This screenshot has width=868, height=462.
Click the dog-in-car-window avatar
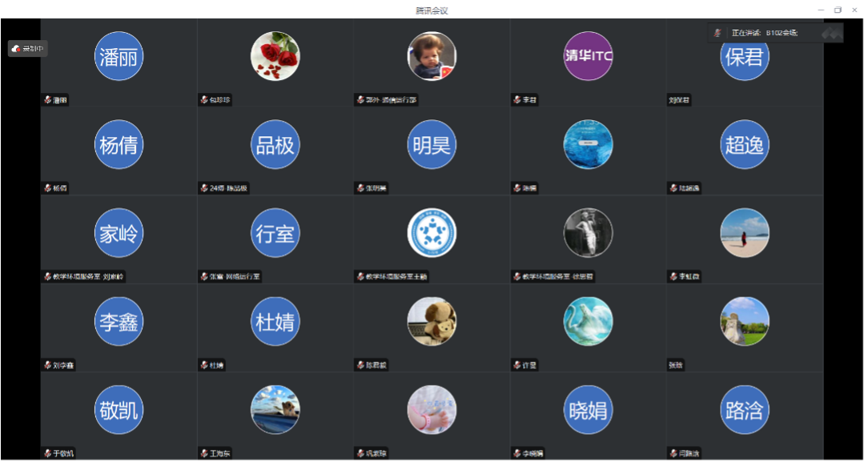[275, 410]
